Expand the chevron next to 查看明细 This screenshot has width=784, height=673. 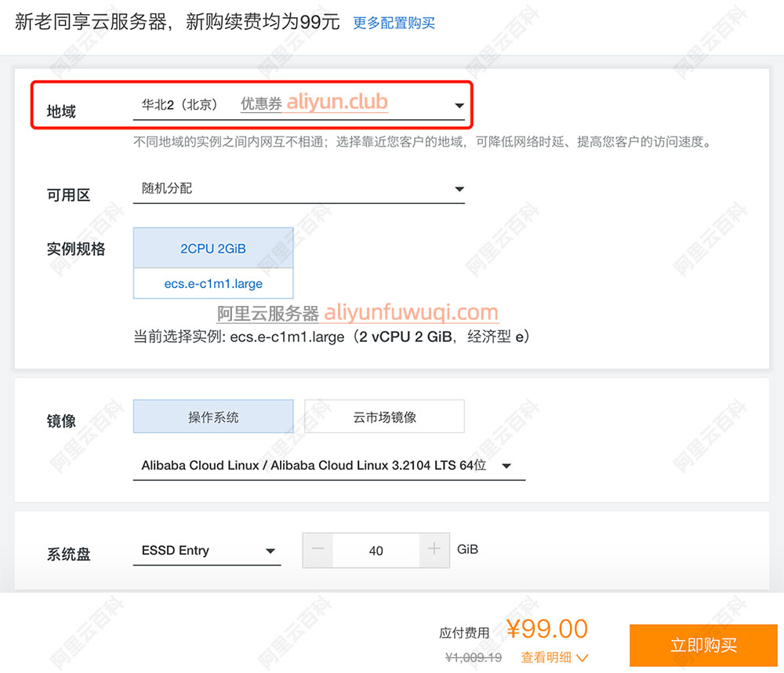coord(581,658)
